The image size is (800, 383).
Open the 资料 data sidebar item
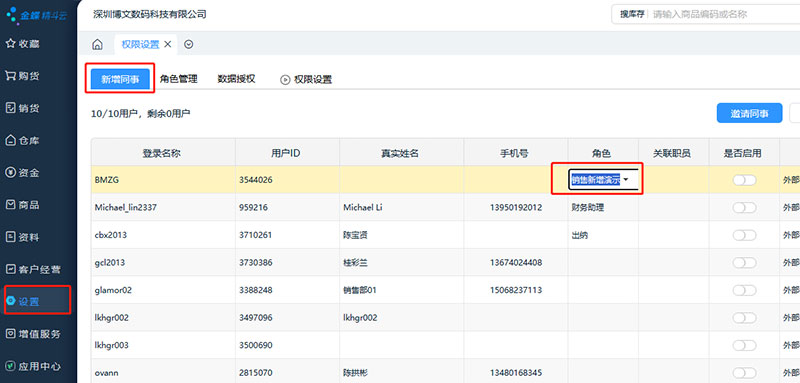tap(23, 237)
